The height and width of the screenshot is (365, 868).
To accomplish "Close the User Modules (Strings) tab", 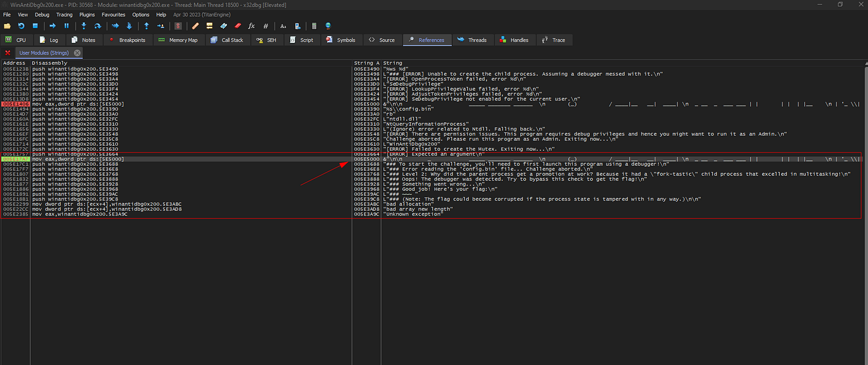I will (77, 53).
